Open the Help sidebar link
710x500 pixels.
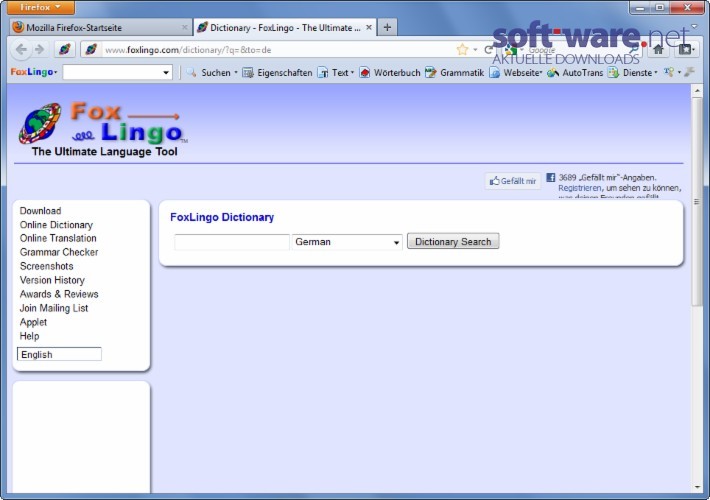pyautogui.click(x=29, y=336)
